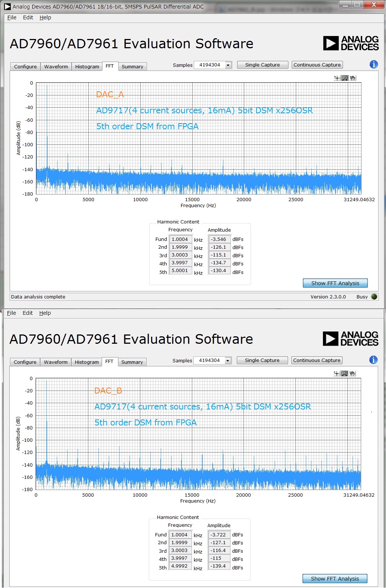Click the DAC_A annotation on upper graph

110,94
